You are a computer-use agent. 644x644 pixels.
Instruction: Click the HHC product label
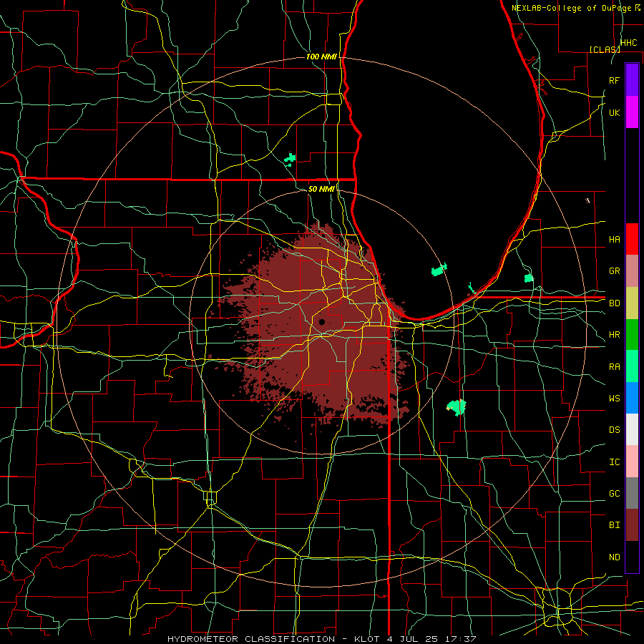click(628, 43)
